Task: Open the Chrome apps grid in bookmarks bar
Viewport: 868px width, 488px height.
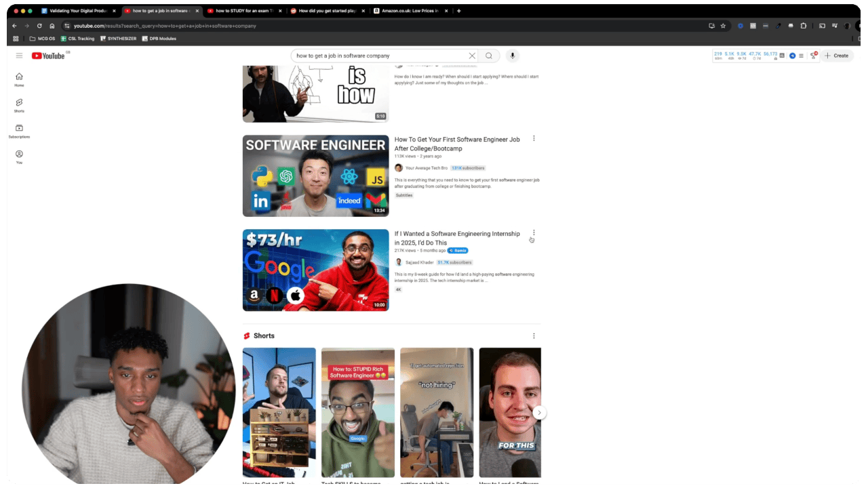Action: (x=16, y=39)
